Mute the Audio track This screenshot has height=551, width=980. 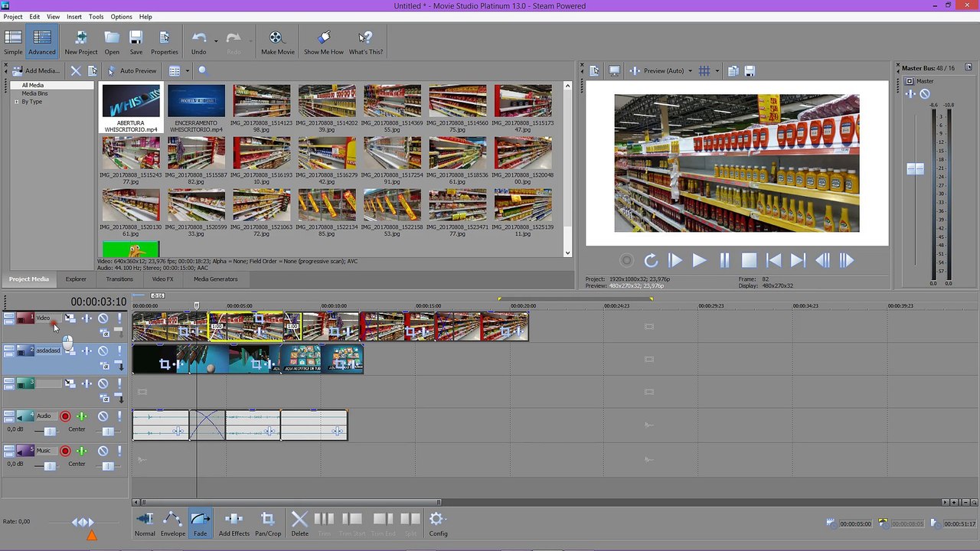tap(103, 416)
